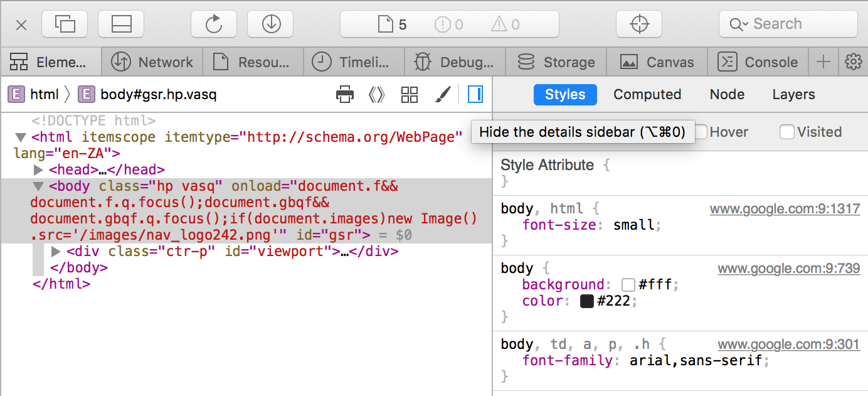Close the Web Inspector with X icon
Screen dimensions: 868x396
[21, 24]
